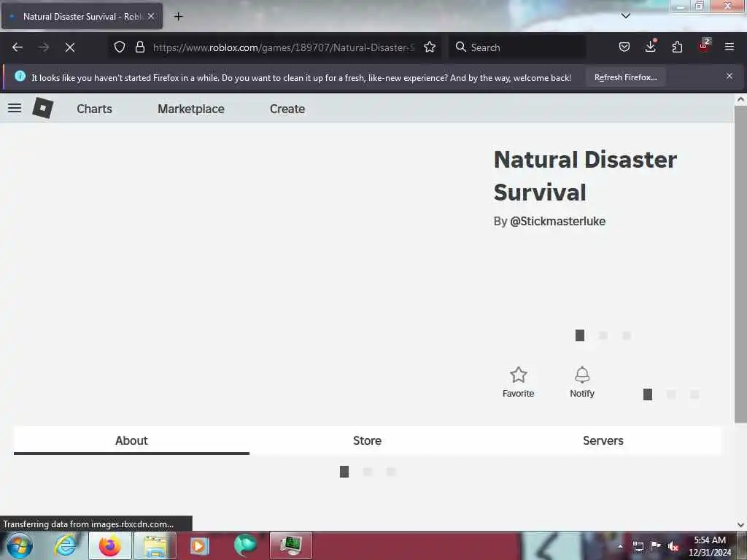Open the Charts page
Viewport: 747px width, 560px height.
94,109
